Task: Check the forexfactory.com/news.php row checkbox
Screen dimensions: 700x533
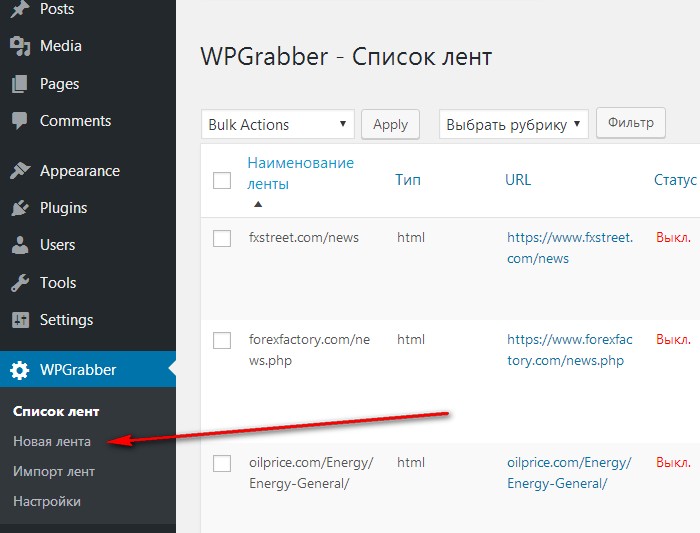Action: click(222, 340)
